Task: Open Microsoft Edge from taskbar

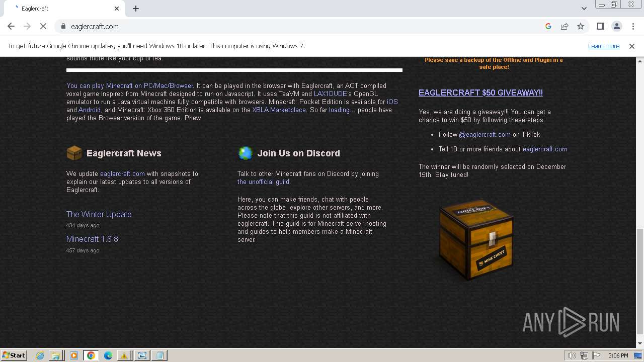Action: click(x=108, y=355)
